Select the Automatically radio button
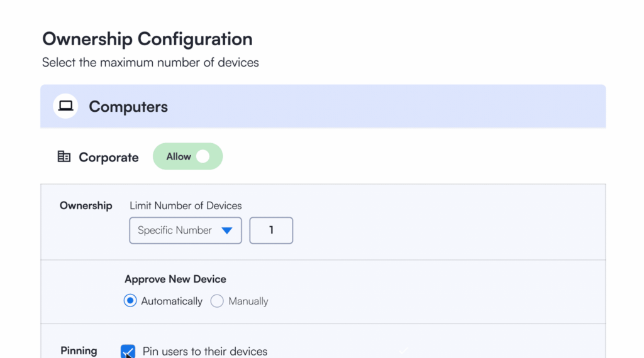The image size is (644, 358). pyautogui.click(x=130, y=301)
